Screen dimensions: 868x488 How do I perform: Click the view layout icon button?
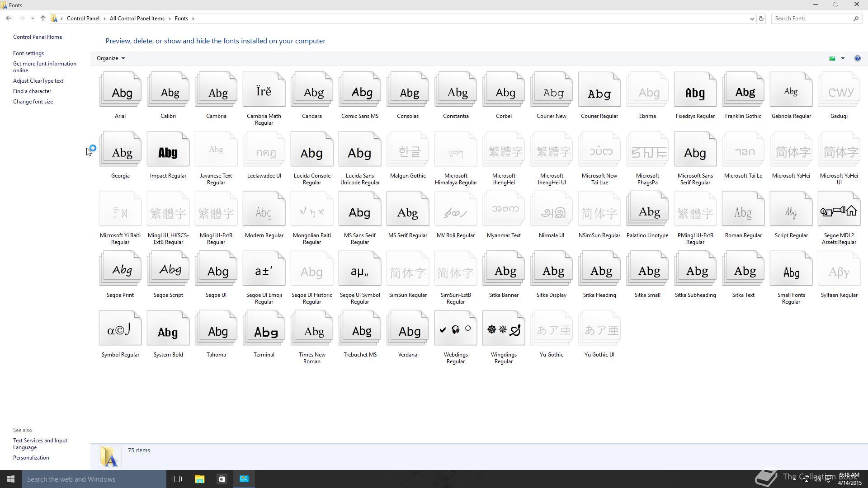832,58
